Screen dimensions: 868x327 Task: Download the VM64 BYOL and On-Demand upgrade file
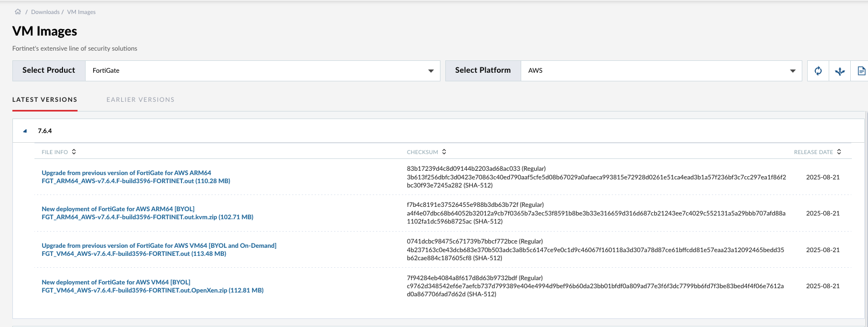(134, 254)
